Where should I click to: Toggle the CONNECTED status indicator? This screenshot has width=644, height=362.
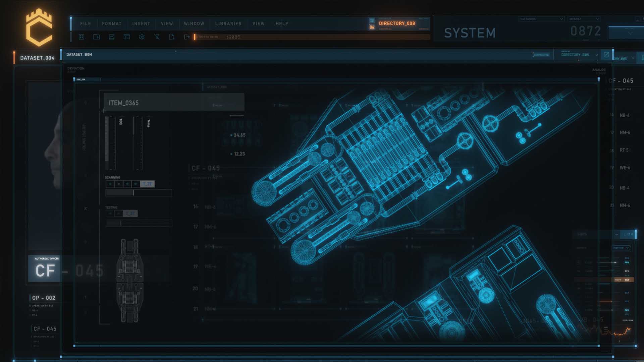[541, 55]
